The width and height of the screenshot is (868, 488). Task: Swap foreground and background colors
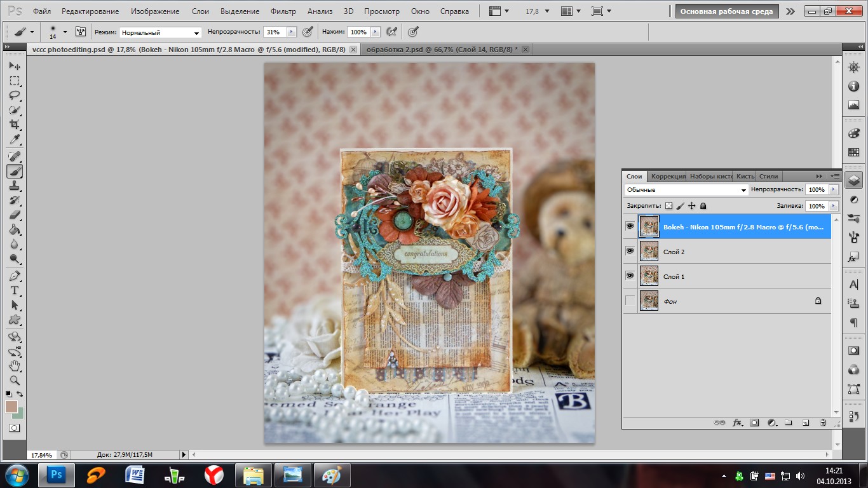(20, 394)
